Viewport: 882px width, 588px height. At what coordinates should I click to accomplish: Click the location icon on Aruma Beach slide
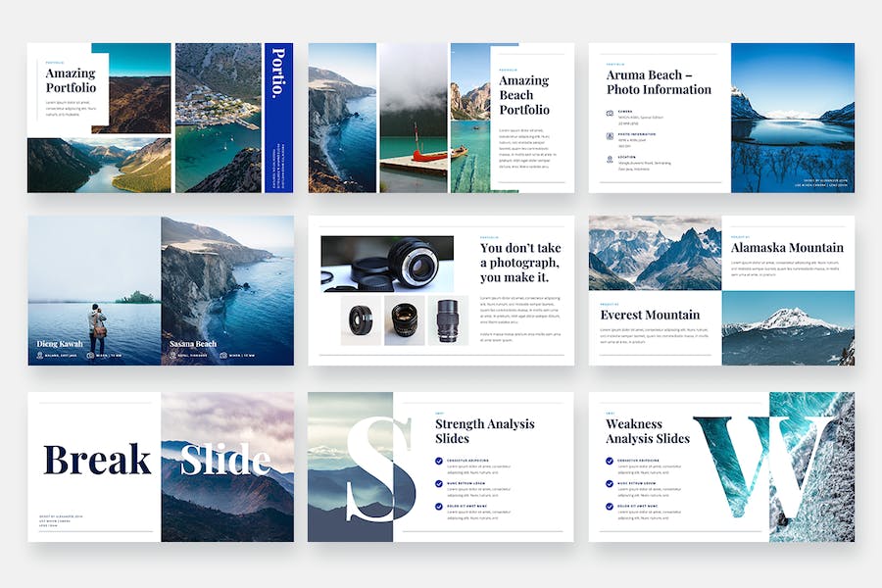pyautogui.click(x=610, y=160)
